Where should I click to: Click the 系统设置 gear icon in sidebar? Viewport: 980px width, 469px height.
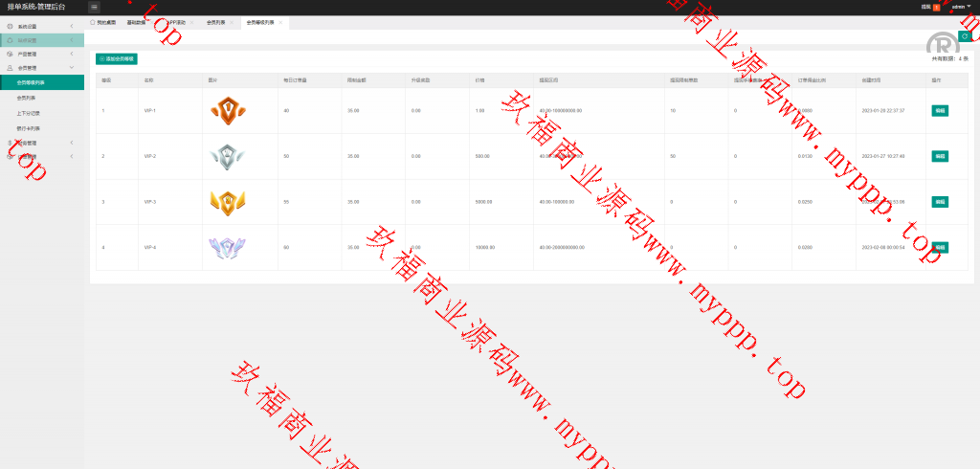pos(10,26)
